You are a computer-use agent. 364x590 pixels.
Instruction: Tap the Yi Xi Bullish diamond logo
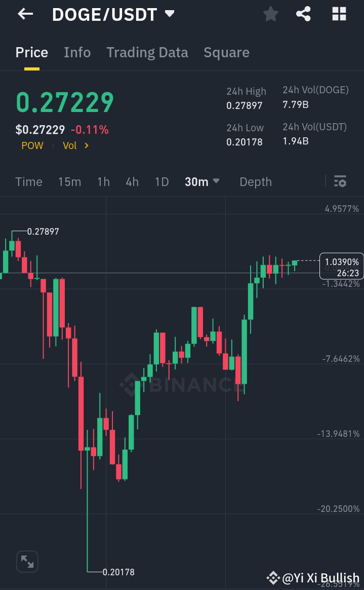coord(274,577)
